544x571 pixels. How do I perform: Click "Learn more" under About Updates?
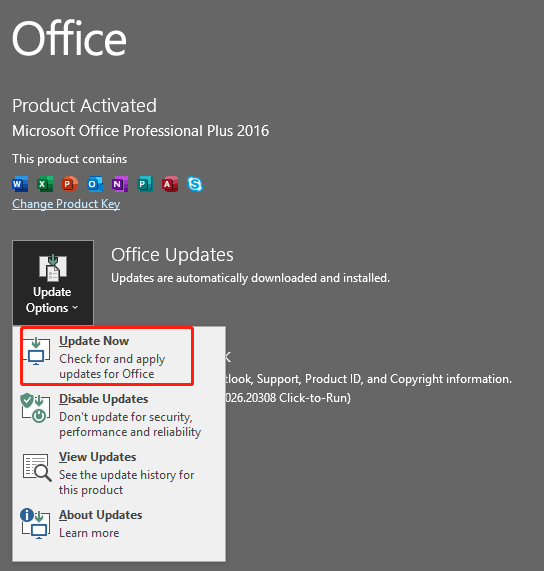[89, 533]
